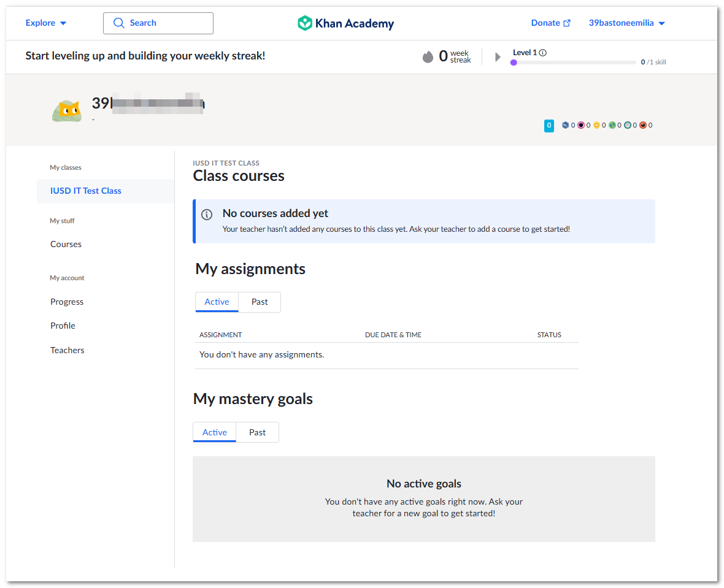Click the 'No courses added yet' heading
724x588 pixels.
pos(275,213)
